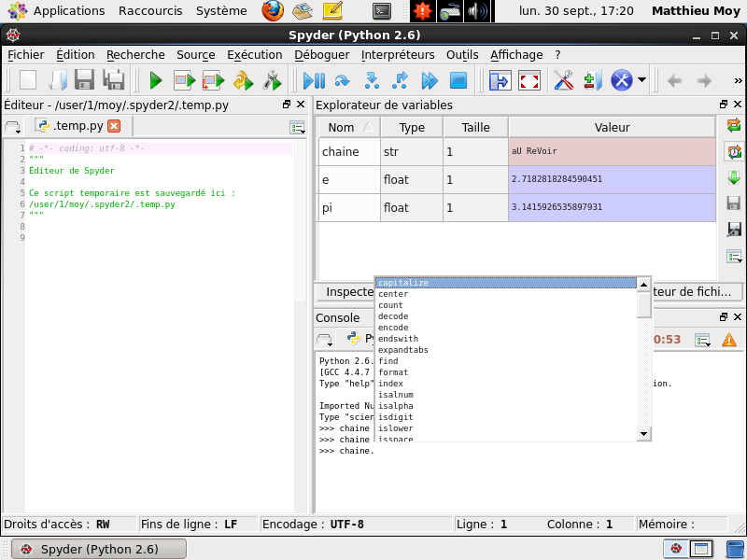The height and width of the screenshot is (560, 747).
Task: Import data using the green down arrow
Action: 734,177
